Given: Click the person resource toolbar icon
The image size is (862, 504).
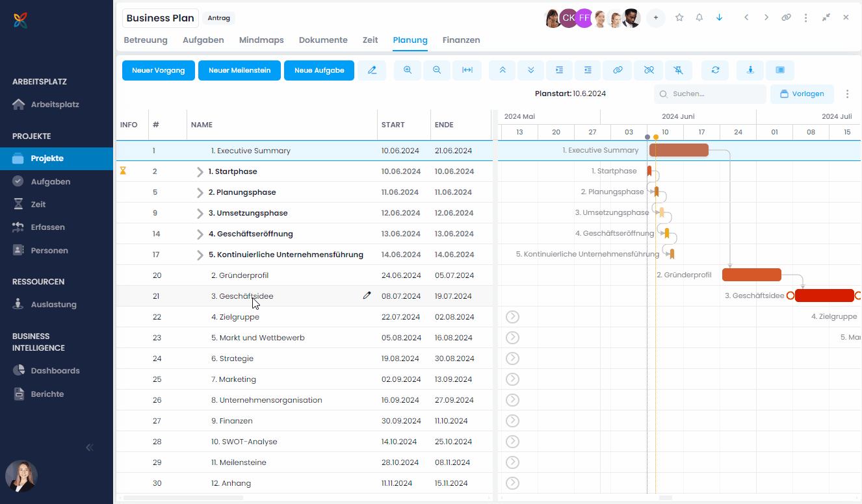Looking at the screenshot, I should pos(751,70).
